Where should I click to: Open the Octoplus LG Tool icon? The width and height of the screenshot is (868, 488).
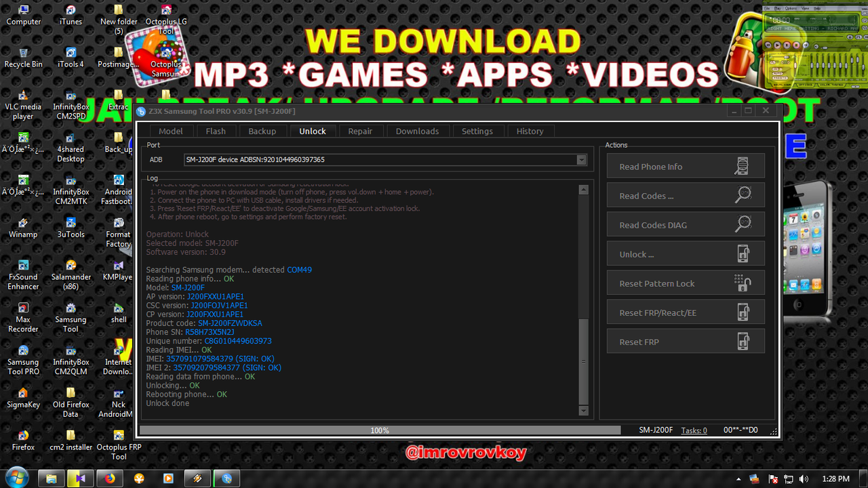pos(166,20)
